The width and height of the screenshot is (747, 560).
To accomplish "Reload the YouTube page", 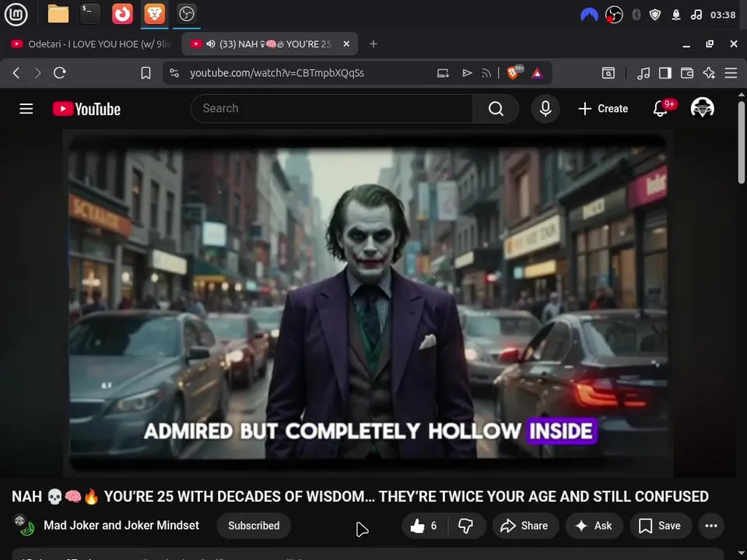I will click(x=60, y=73).
